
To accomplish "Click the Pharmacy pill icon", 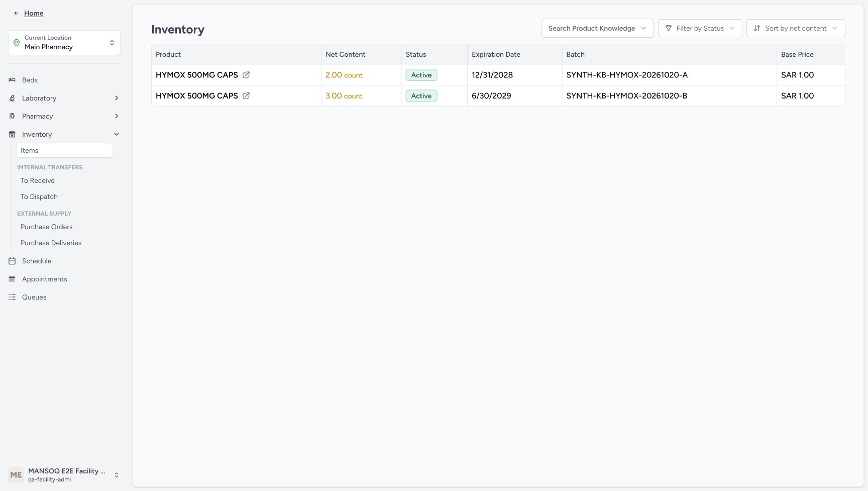I will pos(12,116).
